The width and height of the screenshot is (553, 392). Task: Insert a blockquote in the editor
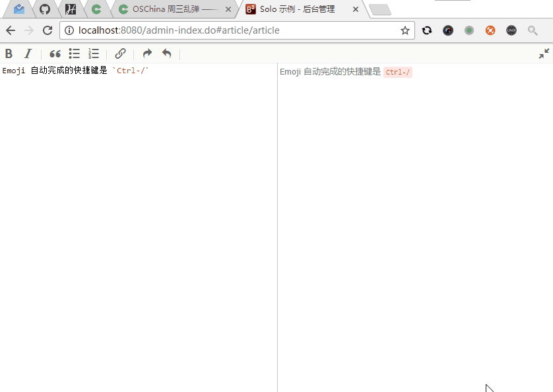pyautogui.click(x=55, y=53)
